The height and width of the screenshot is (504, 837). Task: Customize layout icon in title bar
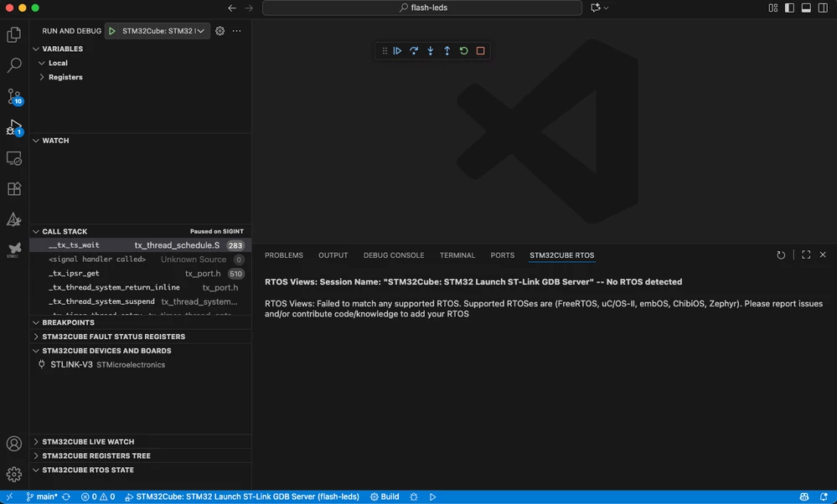(x=773, y=8)
